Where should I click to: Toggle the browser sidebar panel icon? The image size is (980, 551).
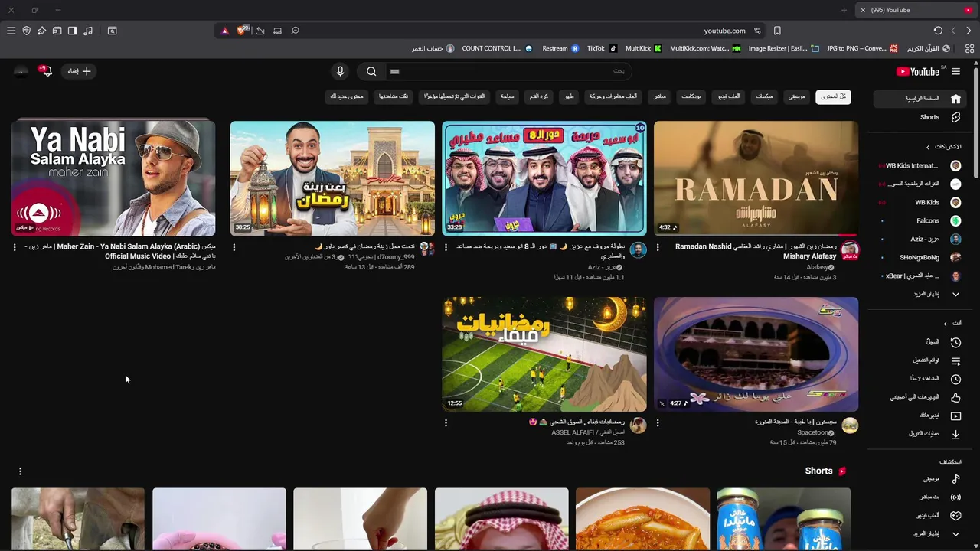pos(72,31)
